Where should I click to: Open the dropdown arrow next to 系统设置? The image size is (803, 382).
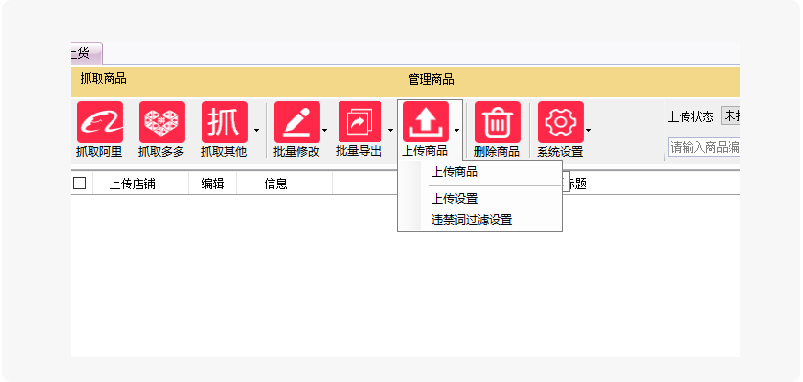(x=588, y=131)
